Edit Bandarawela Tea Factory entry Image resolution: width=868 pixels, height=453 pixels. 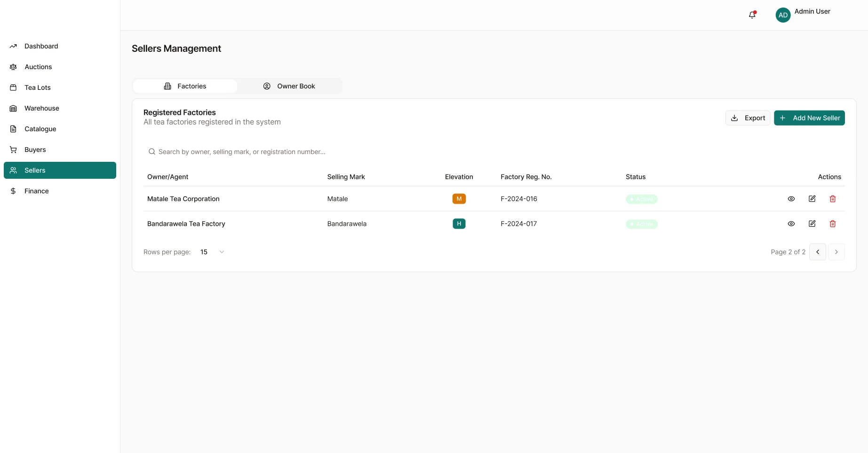click(x=812, y=224)
